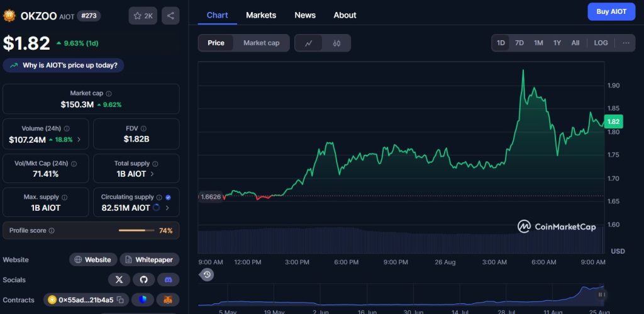The image size is (644, 314).
Task: Toggle chart to Market cap view
Action: (261, 43)
